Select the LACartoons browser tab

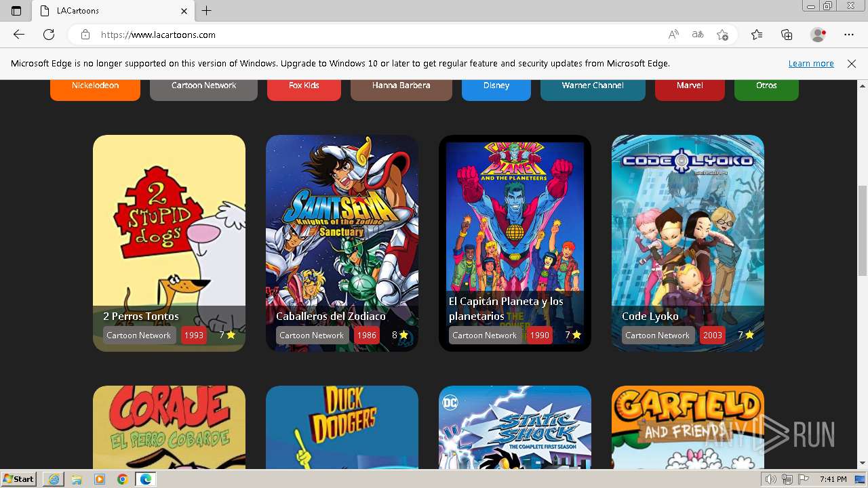pos(112,11)
